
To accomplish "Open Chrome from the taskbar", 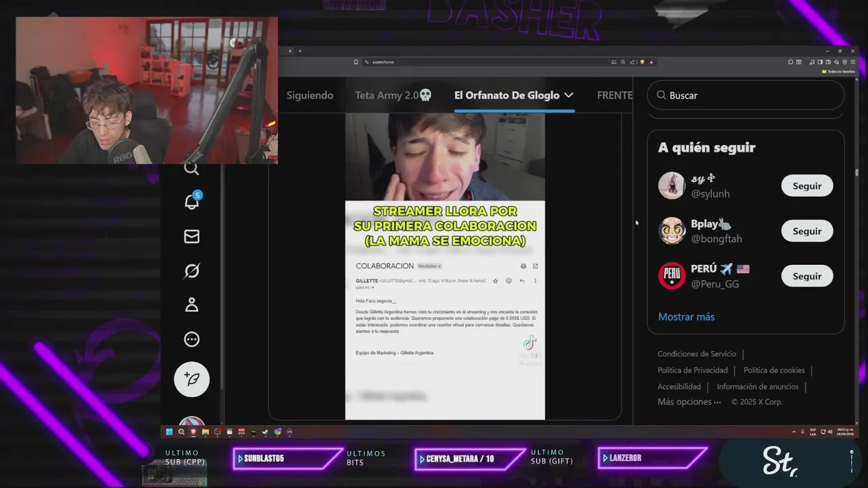I will 277,432.
